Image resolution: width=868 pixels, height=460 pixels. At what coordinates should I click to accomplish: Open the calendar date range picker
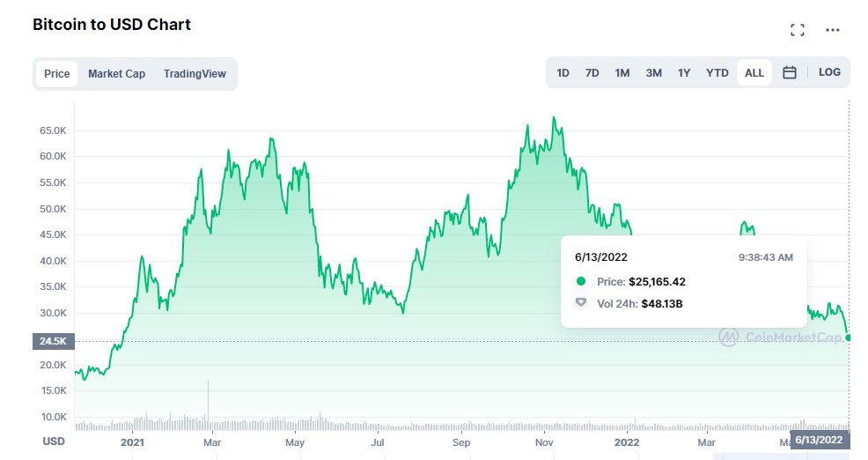click(x=790, y=72)
